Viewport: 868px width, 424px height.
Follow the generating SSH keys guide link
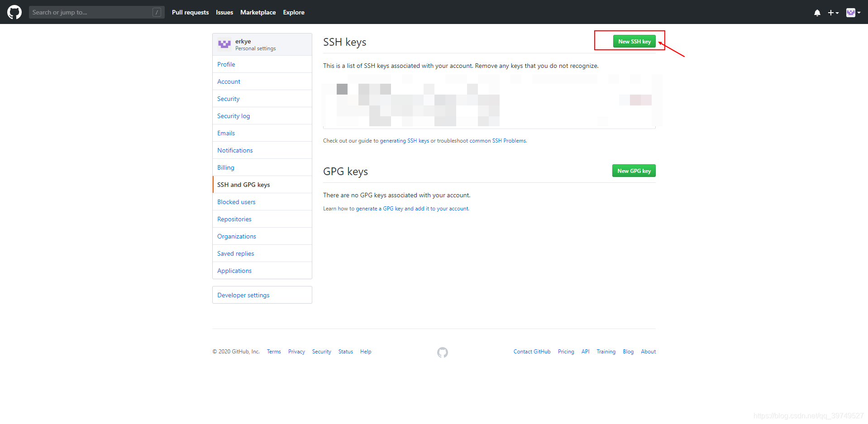point(404,141)
